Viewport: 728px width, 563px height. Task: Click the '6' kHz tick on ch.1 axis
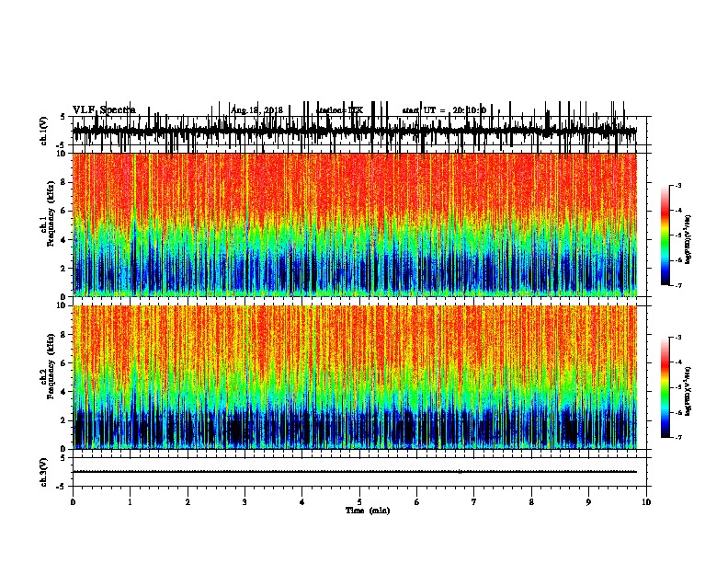point(64,212)
